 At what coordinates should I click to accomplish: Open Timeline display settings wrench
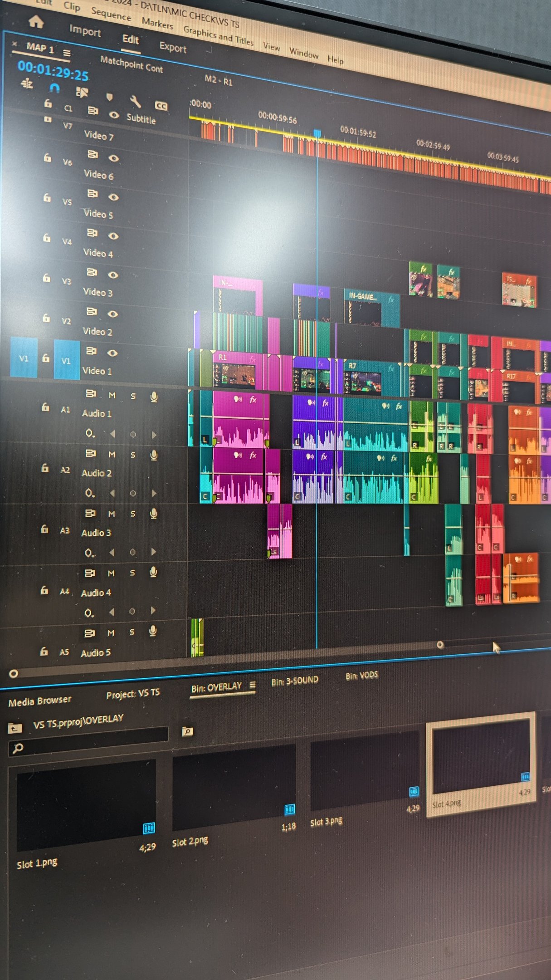coord(135,102)
